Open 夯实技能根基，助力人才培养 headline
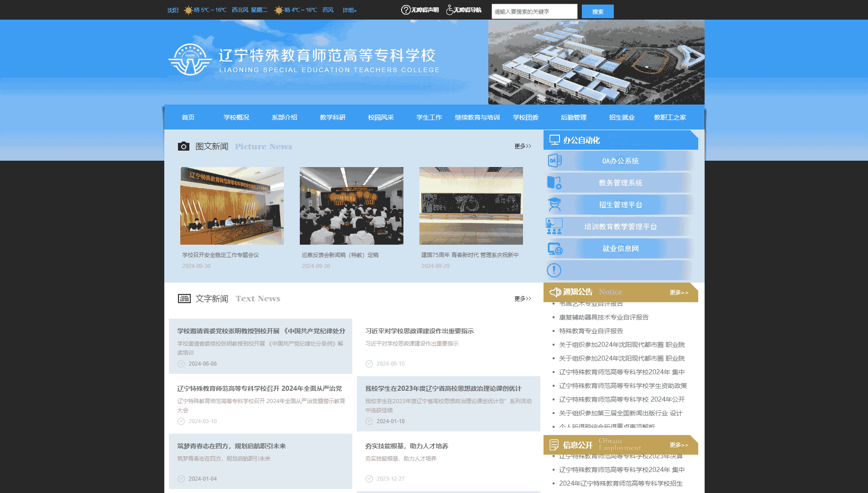Image resolution: width=868 pixels, height=493 pixels. [407, 446]
